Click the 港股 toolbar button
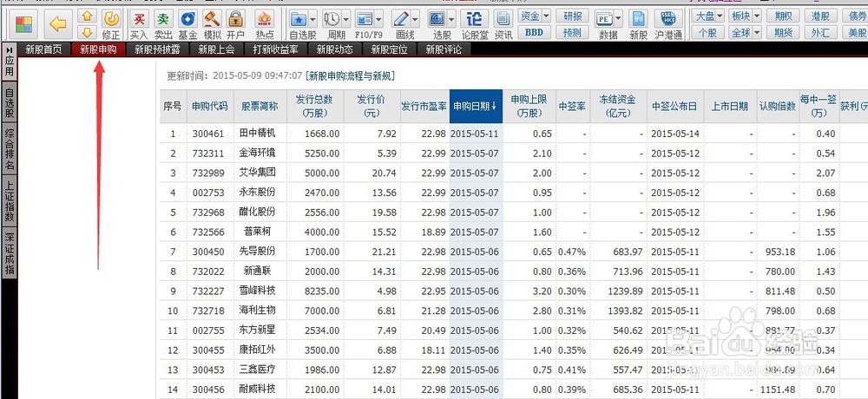Image resolution: width=868 pixels, height=399 pixels. pyautogui.click(x=820, y=16)
